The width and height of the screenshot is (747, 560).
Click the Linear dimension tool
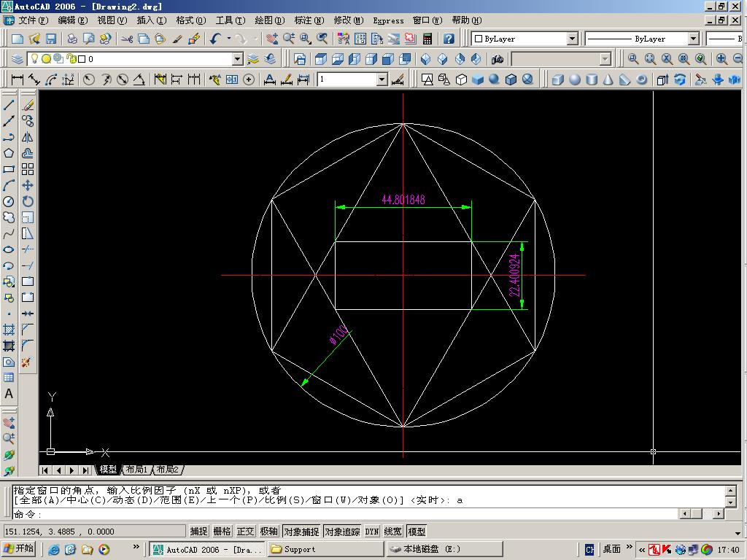pyautogui.click(x=18, y=79)
